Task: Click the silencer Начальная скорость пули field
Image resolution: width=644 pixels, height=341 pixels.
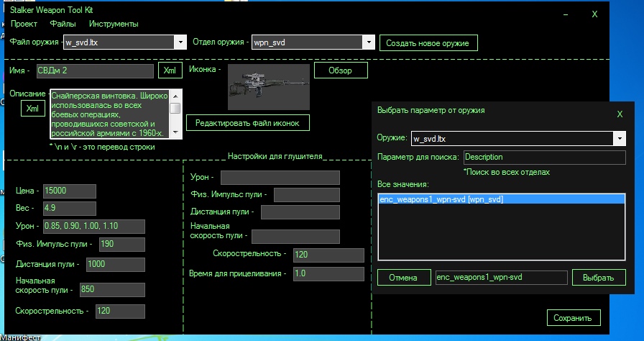Action: pos(295,237)
